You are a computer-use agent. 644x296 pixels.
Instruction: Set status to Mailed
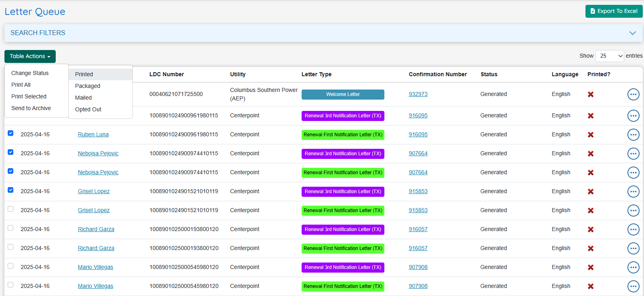click(x=101, y=98)
